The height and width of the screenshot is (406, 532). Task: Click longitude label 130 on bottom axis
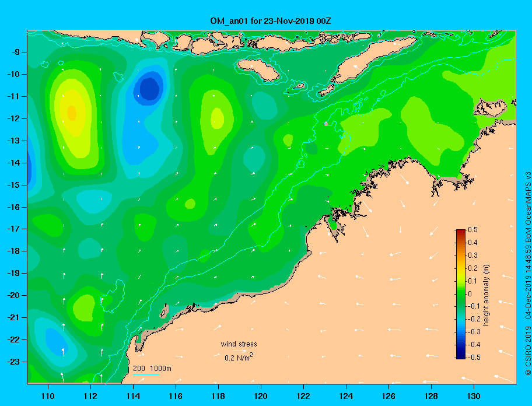(x=474, y=396)
